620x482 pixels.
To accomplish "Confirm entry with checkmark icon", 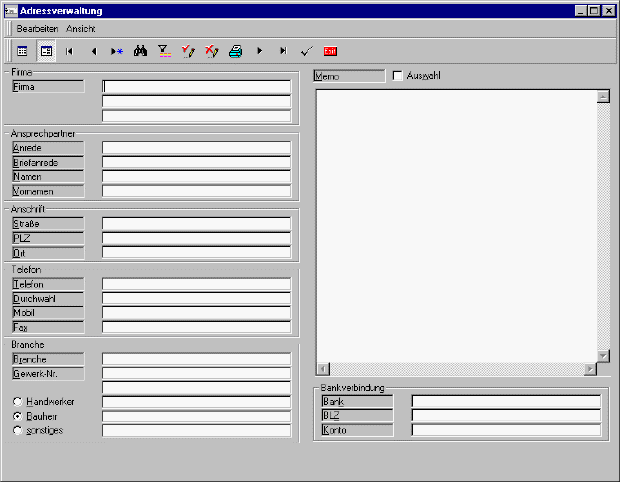I will click(306, 50).
